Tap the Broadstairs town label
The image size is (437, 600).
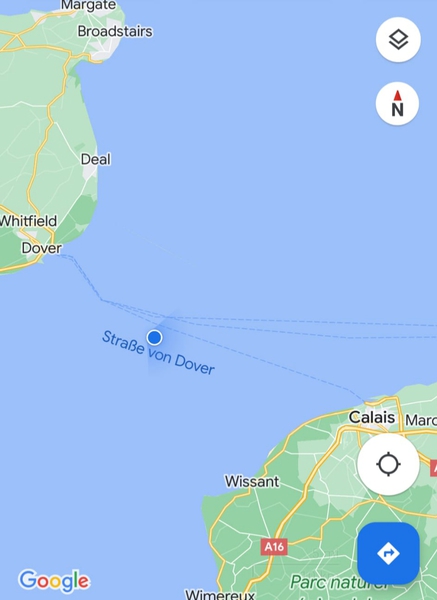[115, 31]
